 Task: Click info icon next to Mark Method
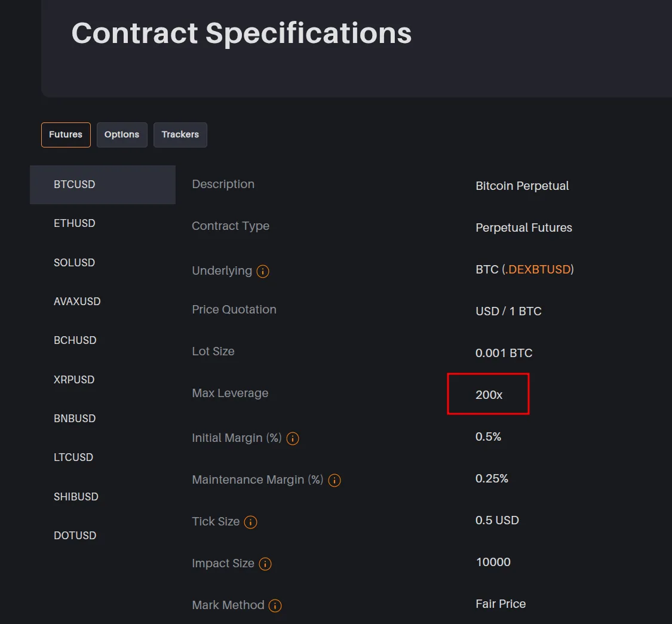275,606
